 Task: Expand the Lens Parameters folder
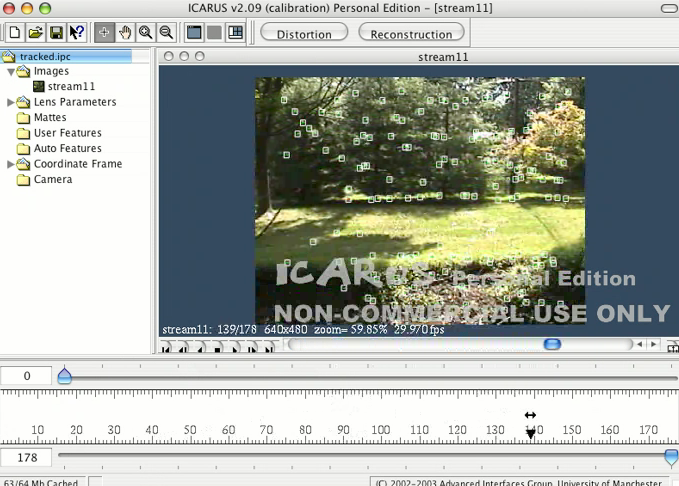coord(10,102)
